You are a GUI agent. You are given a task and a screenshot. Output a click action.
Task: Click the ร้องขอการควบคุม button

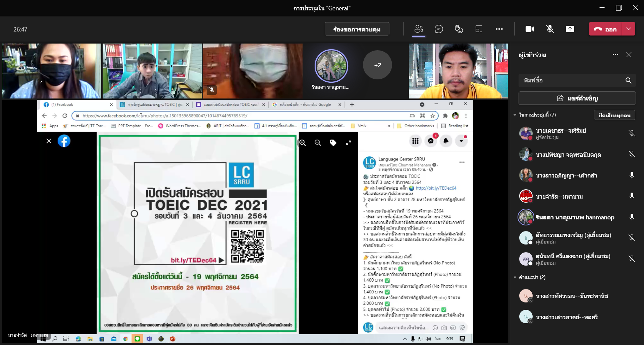357,29
